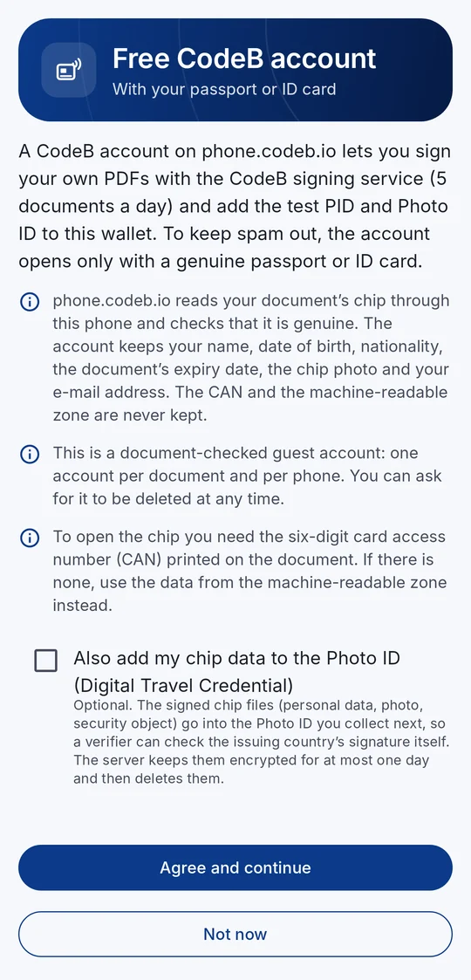
Task: Select the Agree and continue button
Action: pos(235,867)
